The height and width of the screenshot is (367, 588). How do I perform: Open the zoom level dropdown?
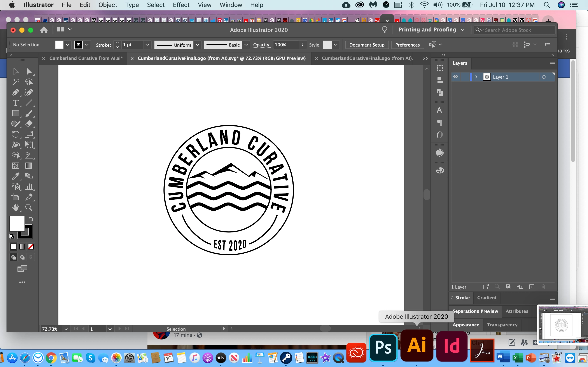pyautogui.click(x=66, y=329)
